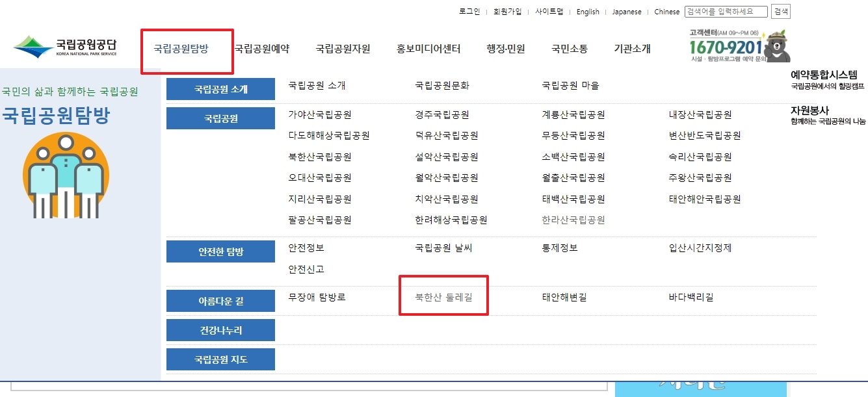This screenshot has width=868, height=397.
Task: Open the 로그인 login link
Action: point(469,11)
